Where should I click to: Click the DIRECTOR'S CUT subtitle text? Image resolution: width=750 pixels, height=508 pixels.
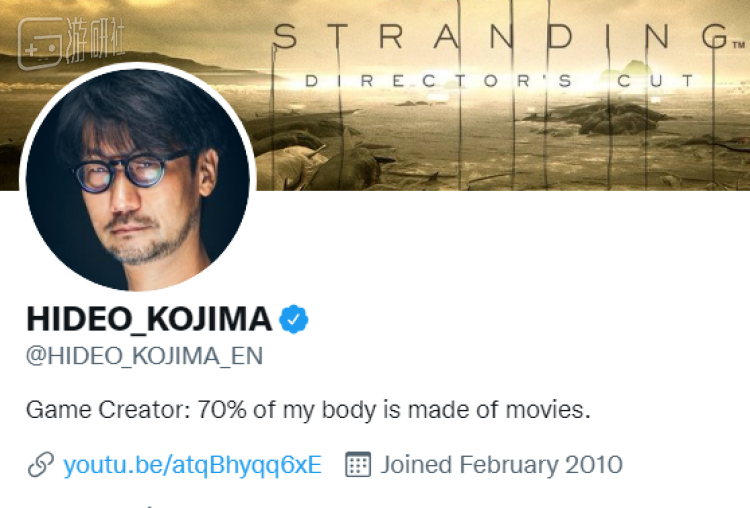(x=499, y=81)
